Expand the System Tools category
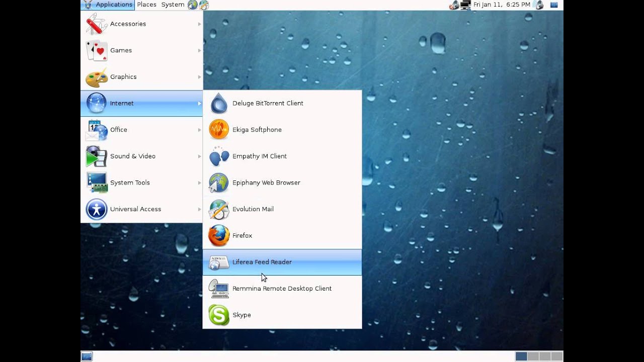The height and width of the screenshot is (362, 644). [142, 183]
